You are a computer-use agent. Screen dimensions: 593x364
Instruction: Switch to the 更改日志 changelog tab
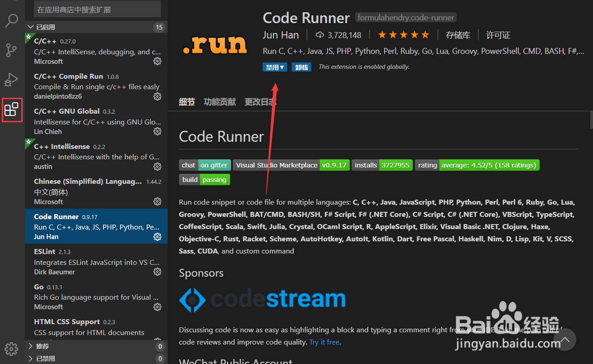click(x=260, y=102)
